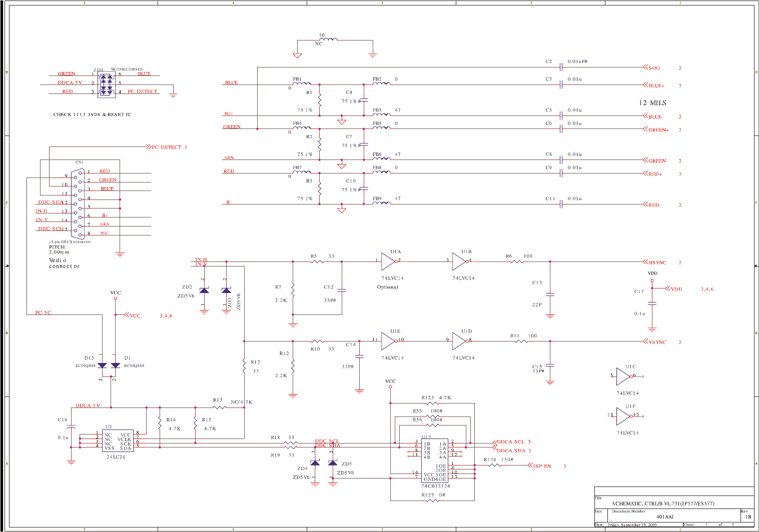
Task: Select the C13 capacitor symbol
Action: coord(550,294)
